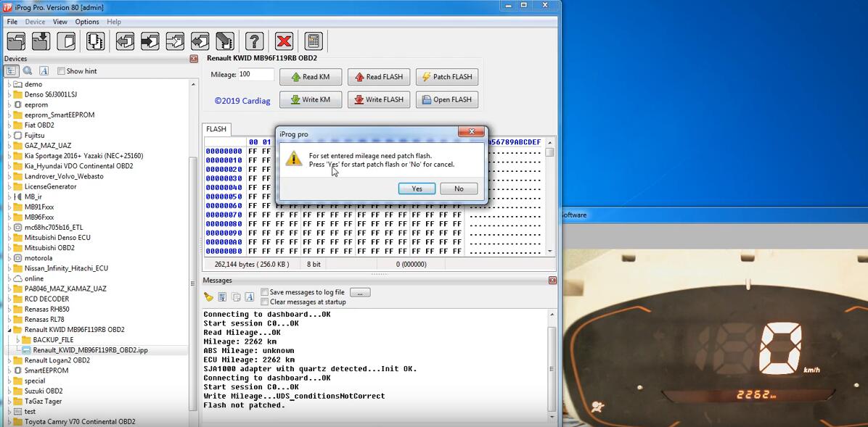This screenshot has height=427, width=868.
Task: Select the online tree item
Action: (x=34, y=278)
